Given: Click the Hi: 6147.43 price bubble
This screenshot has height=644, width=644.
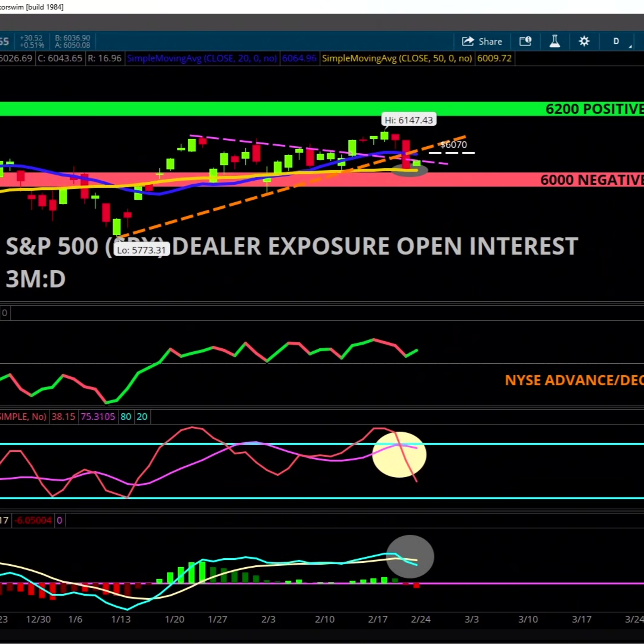Looking at the screenshot, I should (x=409, y=120).
